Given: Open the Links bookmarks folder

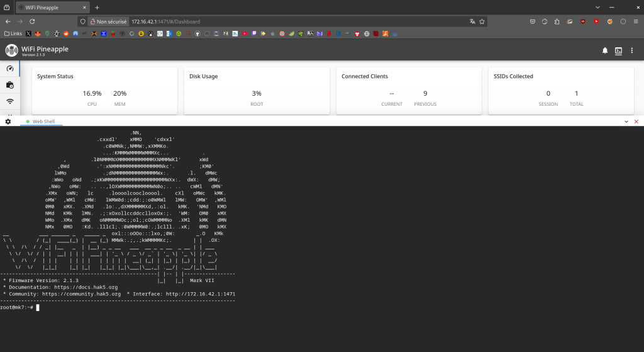Looking at the screenshot, I should 13,33.
